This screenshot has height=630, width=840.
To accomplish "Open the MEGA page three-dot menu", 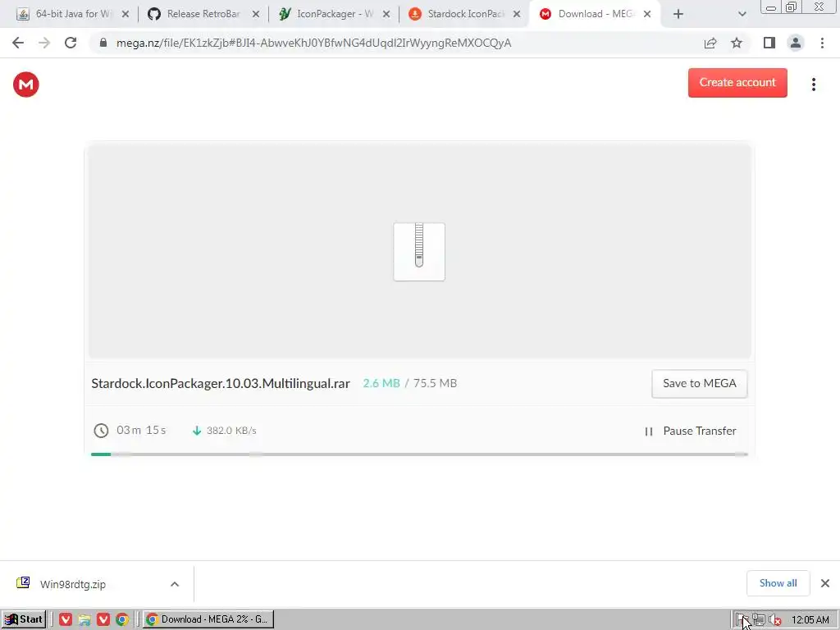I will coord(813,84).
